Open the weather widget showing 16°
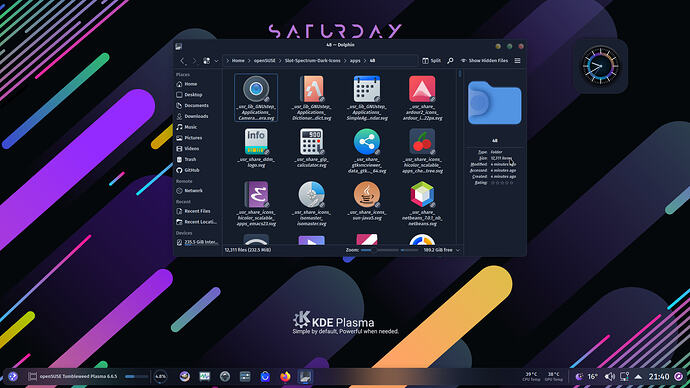Viewport: 690px width, 388px height. (587, 377)
